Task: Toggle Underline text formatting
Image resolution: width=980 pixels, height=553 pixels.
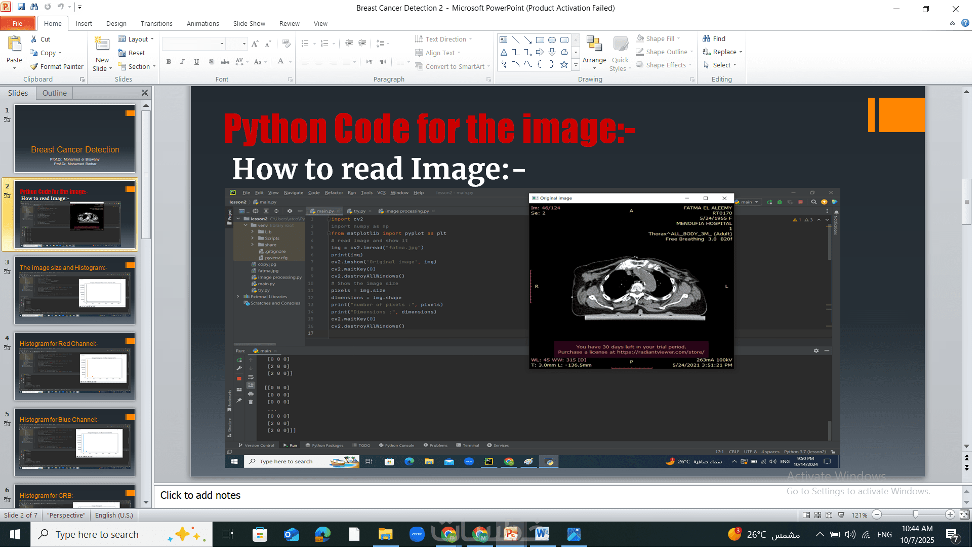Action: (196, 62)
